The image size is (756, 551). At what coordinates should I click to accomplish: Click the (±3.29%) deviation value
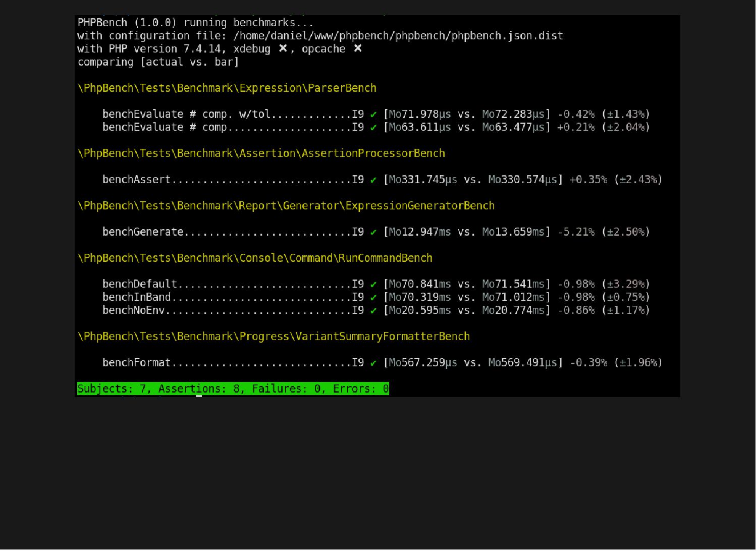(x=626, y=284)
